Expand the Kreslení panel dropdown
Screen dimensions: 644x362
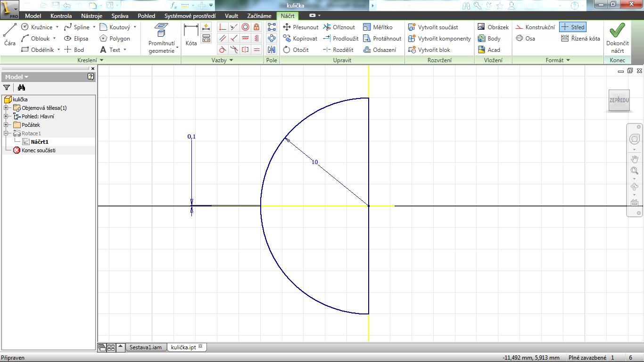click(x=101, y=60)
